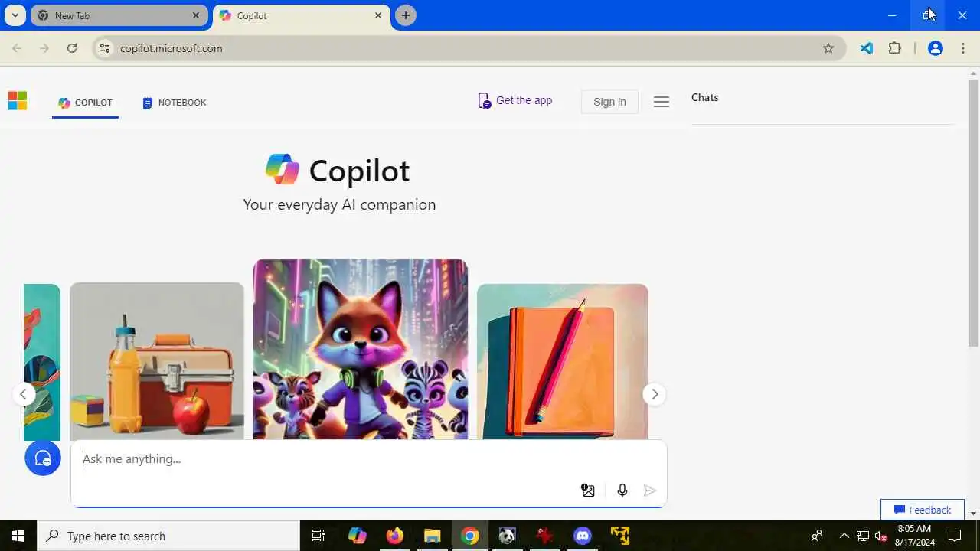The image size is (980, 551).
Task: Click the muted volume tray icon
Action: [880, 536]
